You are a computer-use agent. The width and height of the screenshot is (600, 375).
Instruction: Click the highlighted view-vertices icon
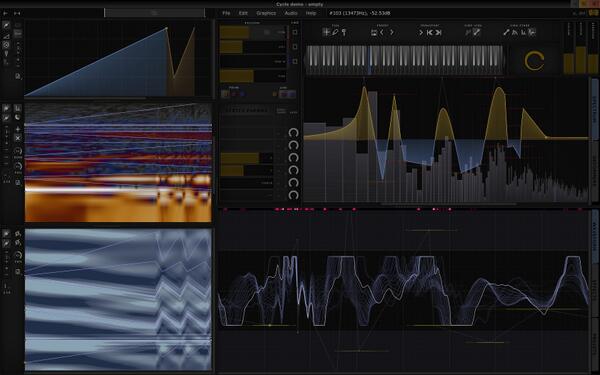coord(476,33)
